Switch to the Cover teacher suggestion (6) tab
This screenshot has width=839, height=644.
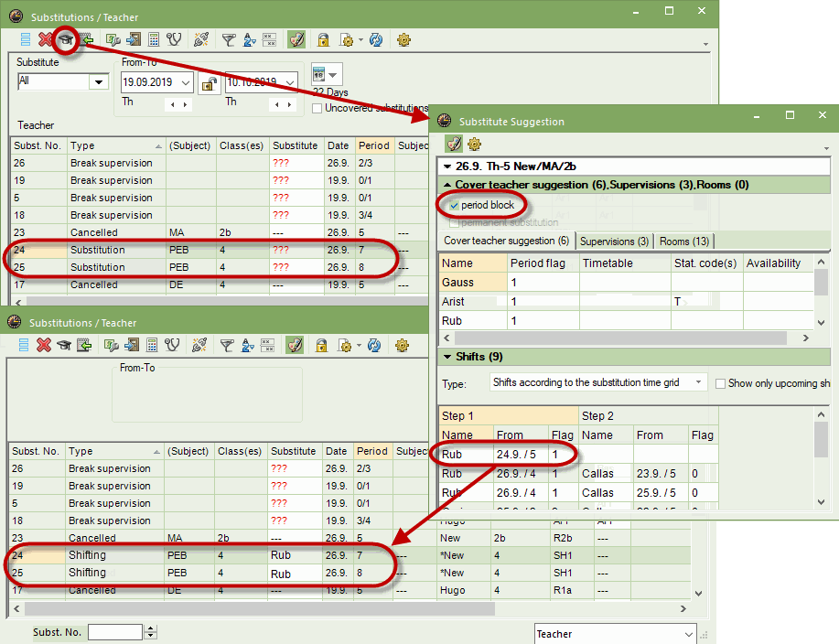point(506,241)
